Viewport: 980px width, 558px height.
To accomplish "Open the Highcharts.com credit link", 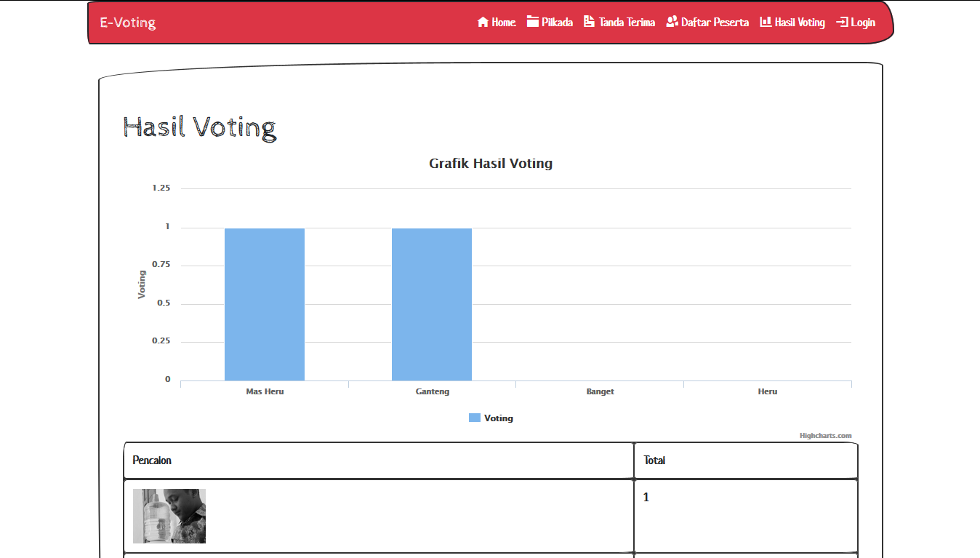I will (825, 436).
